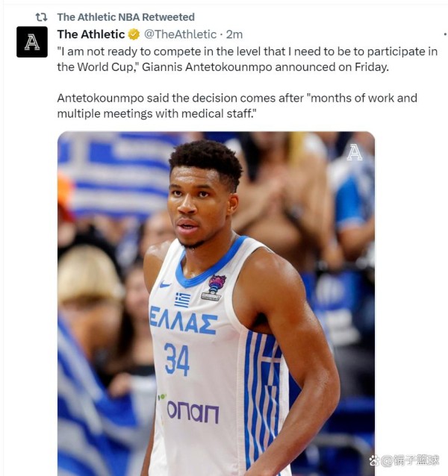This screenshot has width=448, height=476.
Task: Click the paragraph mentioning medical staff
Action: (237, 106)
